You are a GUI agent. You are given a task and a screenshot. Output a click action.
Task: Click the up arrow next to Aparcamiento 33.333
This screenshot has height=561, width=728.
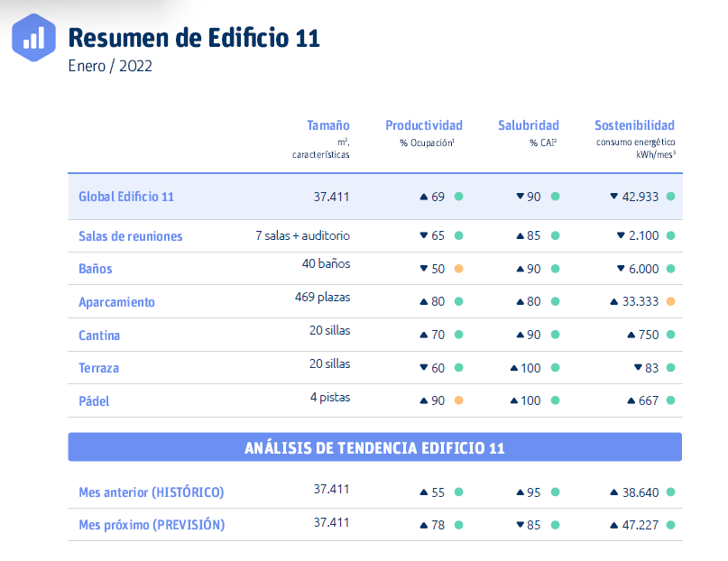[x=614, y=302]
